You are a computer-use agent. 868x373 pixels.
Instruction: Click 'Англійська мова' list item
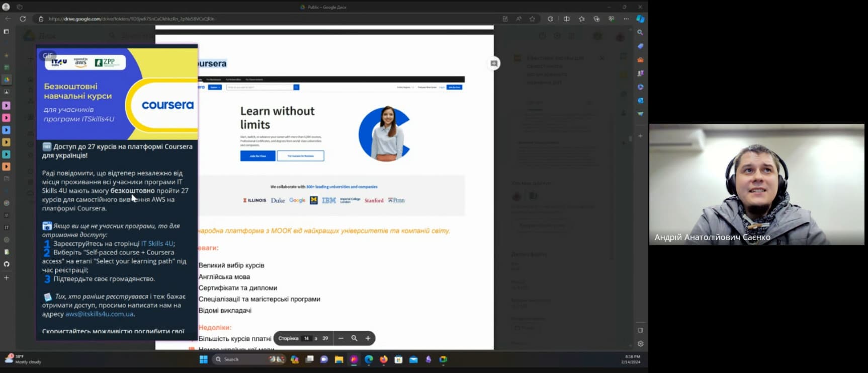pyautogui.click(x=224, y=277)
